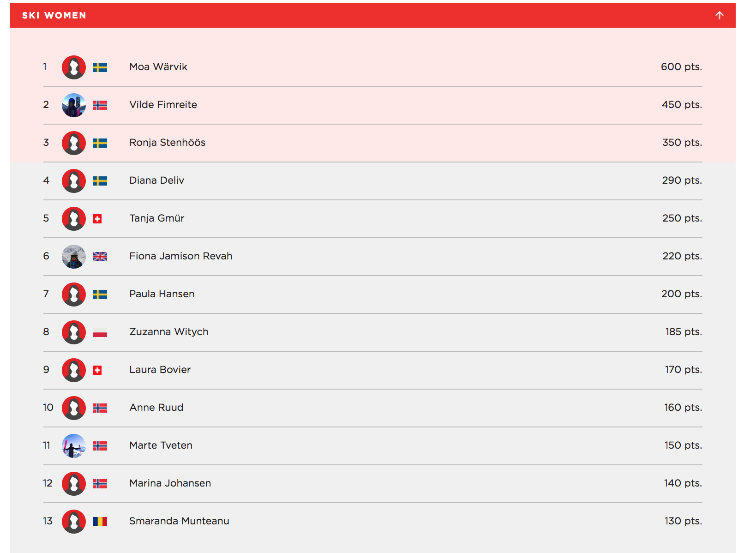Open Anne Ruud's rider name
Screen dimensions: 756x553
click(x=156, y=408)
